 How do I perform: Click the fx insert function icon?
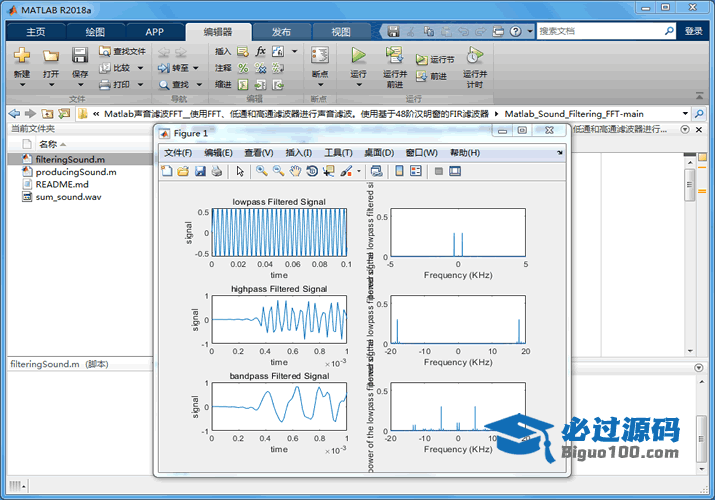coord(260,51)
